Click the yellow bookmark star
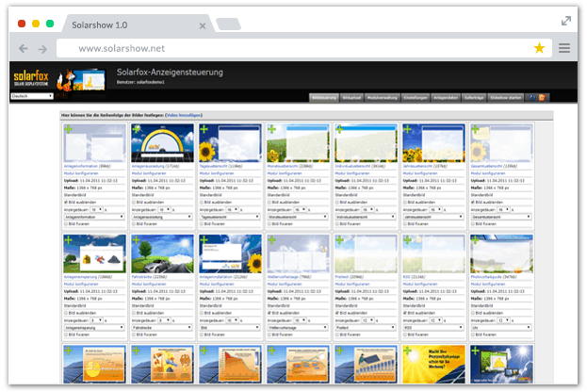The image size is (587, 392). point(539,48)
